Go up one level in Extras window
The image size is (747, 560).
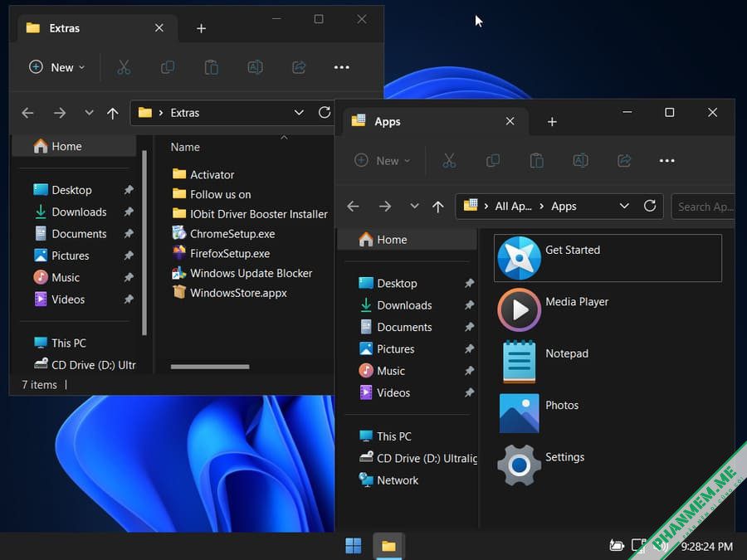tap(112, 113)
